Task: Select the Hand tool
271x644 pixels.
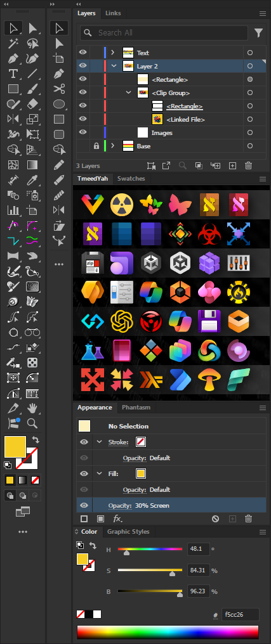Action: [x=32, y=408]
